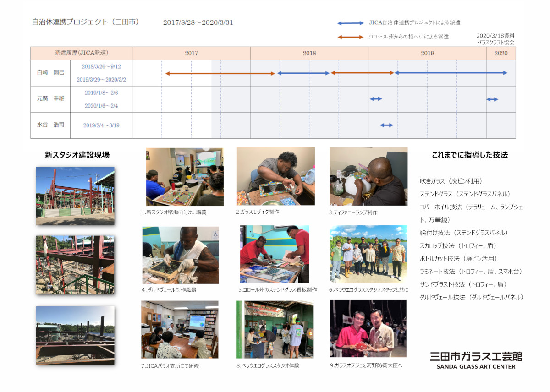Viewport: 550px width, 392px height.
Task: Open the outdoor group photo with studio staff
Action: coord(368,254)
